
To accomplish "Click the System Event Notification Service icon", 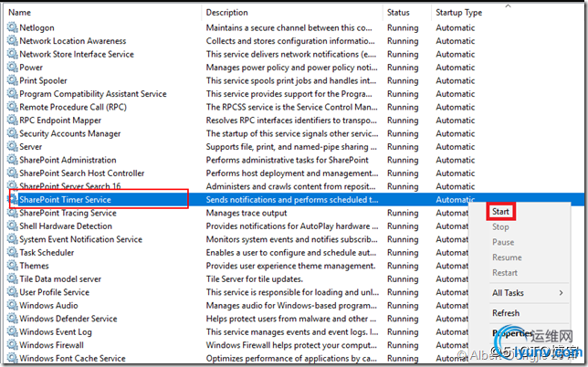I will [x=13, y=239].
